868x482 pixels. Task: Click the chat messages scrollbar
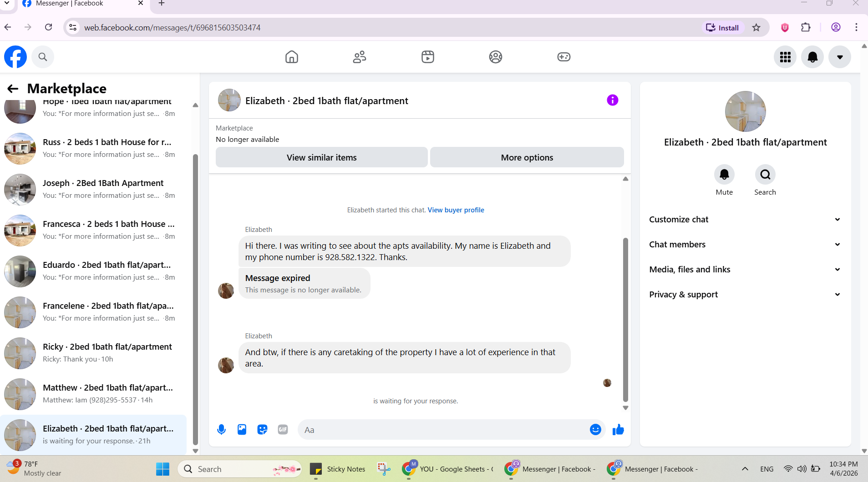(625, 320)
